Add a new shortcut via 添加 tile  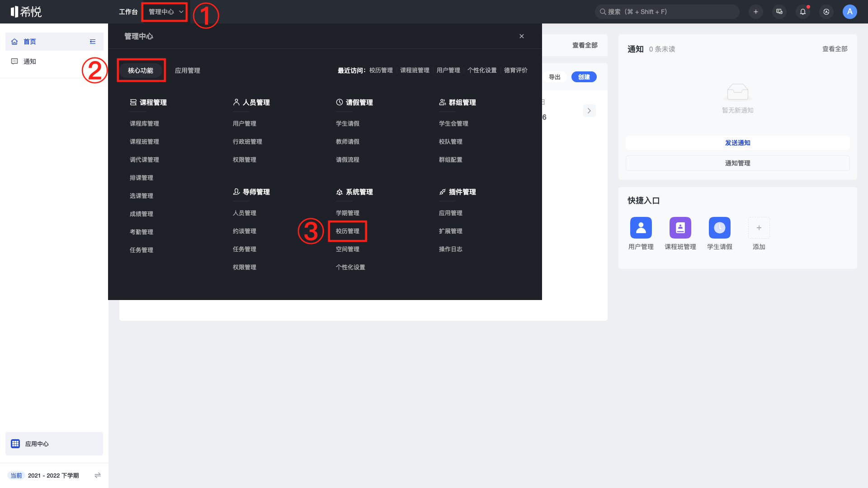pyautogui.click(x=759, y=228)
